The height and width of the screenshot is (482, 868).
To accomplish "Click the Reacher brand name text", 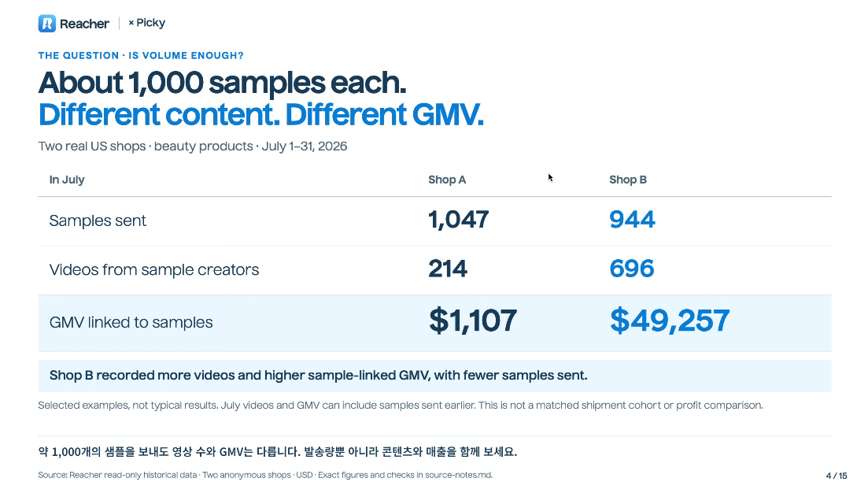I will click(x=84, y=24).
